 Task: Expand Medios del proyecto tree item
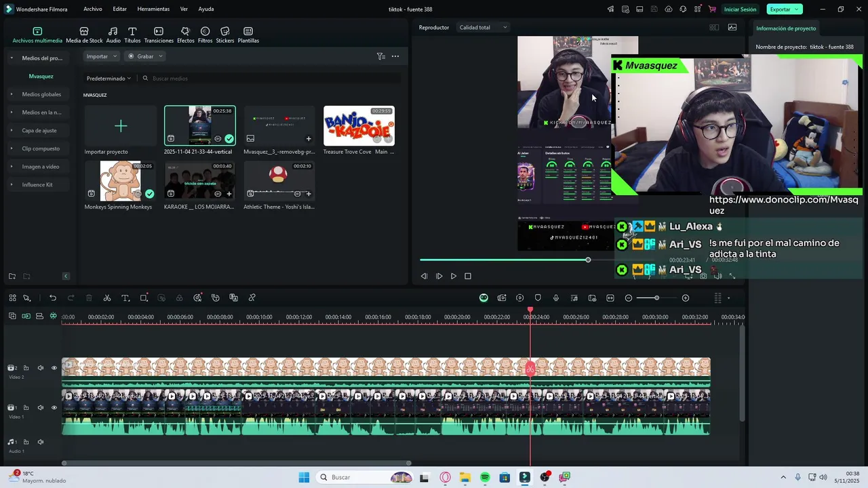[12, 58]
